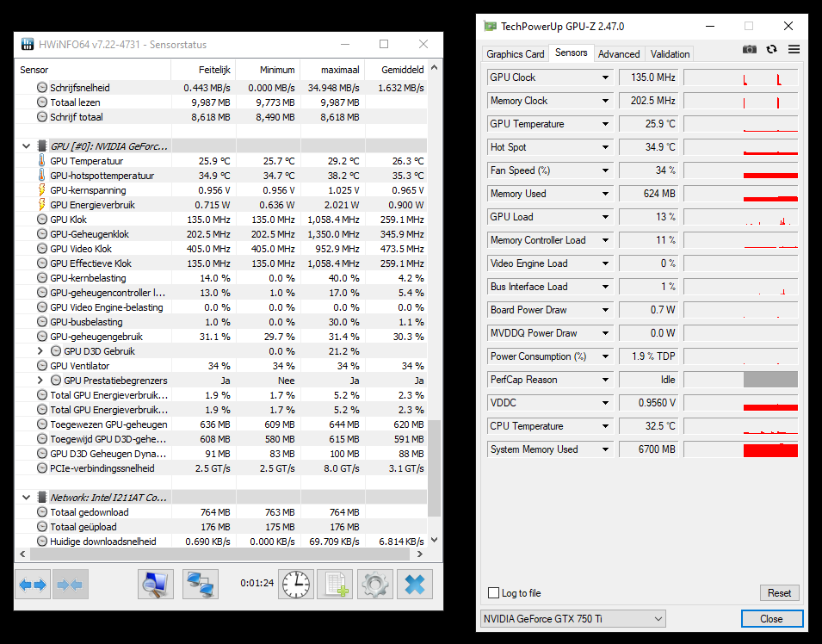Image resolution: width=822 pixels, height=644 pixels.
Task: Click the scroll-up arrow in HWiNFO list
Action: [x=434, y=67]
